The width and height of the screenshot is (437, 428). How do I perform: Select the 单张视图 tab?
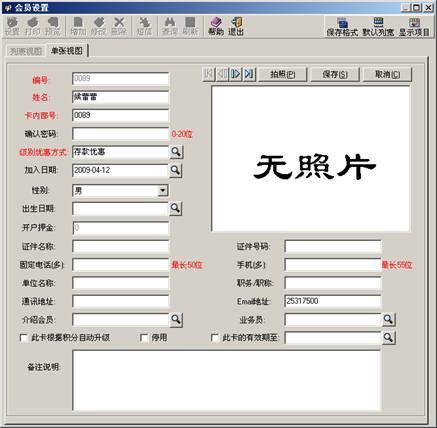(x=67, y=51)
